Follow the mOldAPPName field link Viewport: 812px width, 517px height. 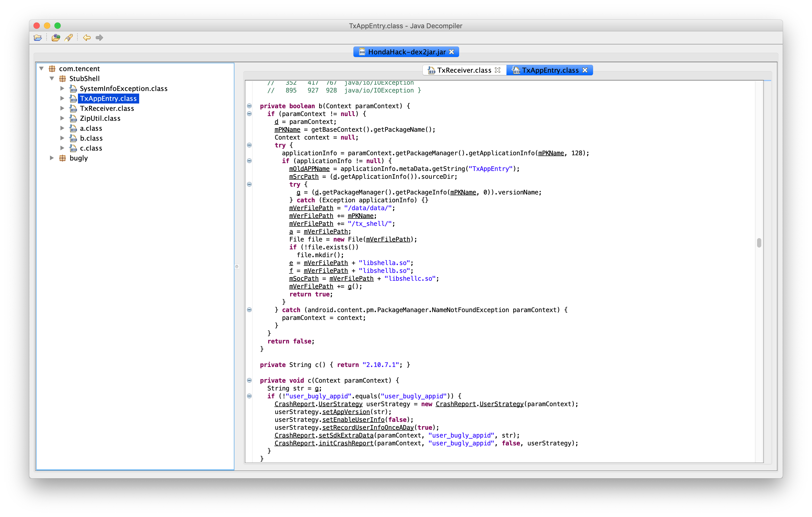click(309, 169)
